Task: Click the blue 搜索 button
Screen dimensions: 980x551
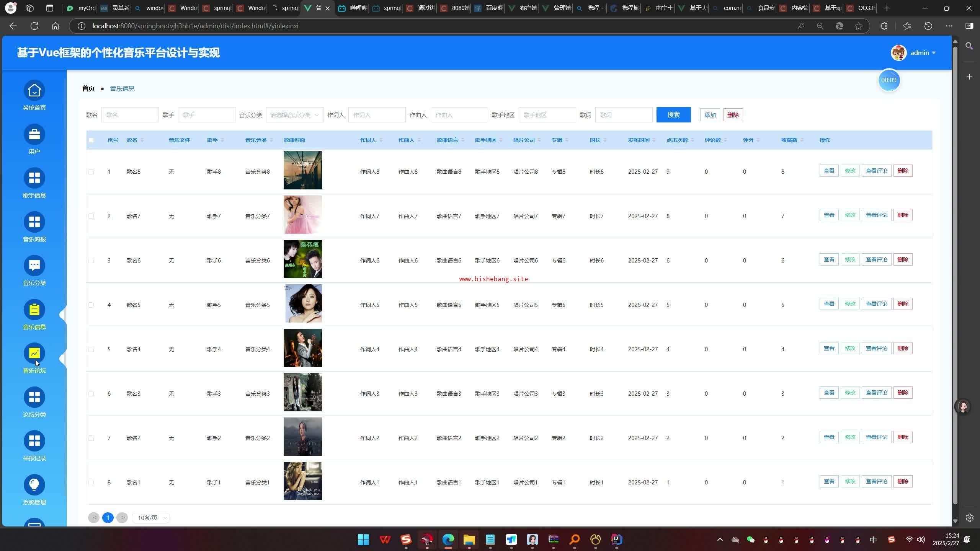Action: pyautogui.click(x=673, y=115)
